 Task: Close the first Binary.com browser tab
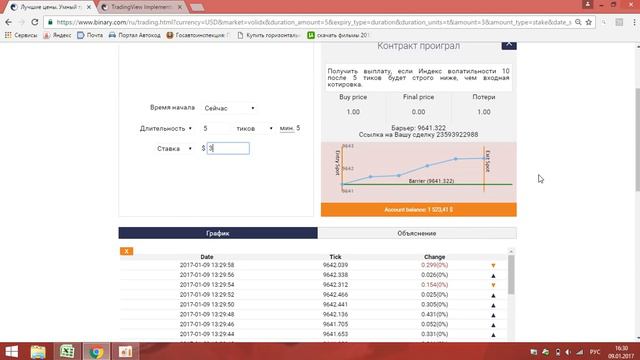pyautogui.click(x=89, y=7)
